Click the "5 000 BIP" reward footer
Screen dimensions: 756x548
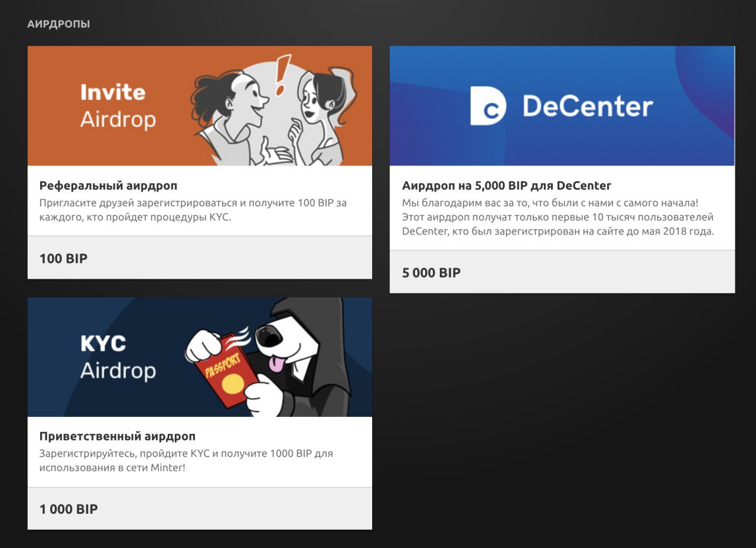pos(562,272)
